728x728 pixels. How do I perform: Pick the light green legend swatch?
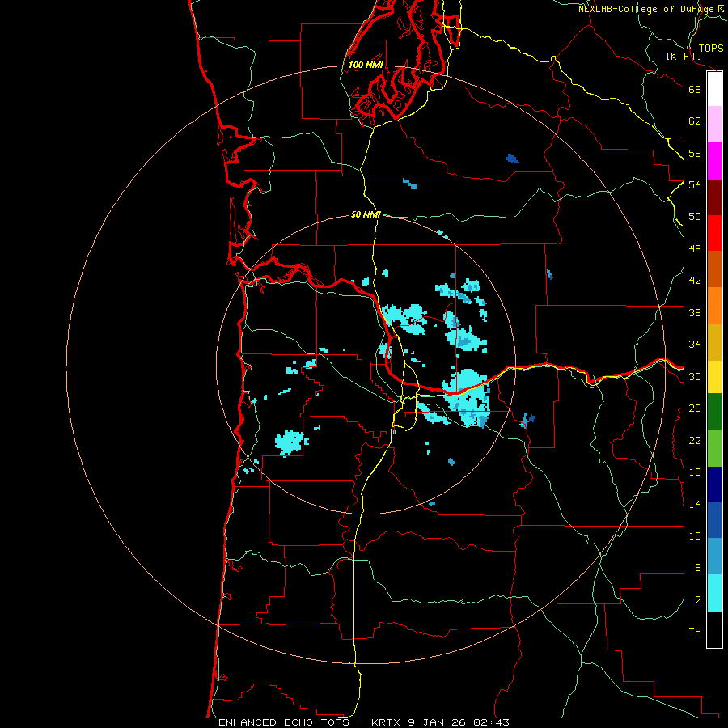coord(714,448)
